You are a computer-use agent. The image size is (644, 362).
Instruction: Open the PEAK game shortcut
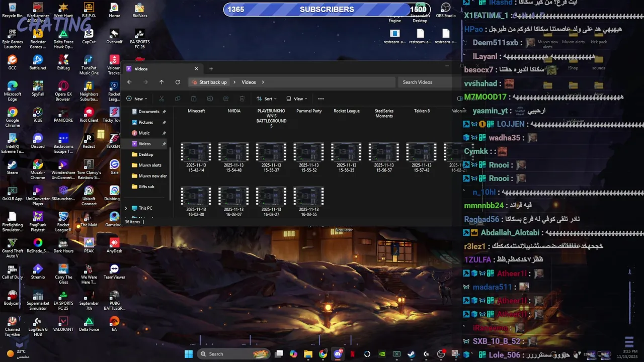pos(89,245)
